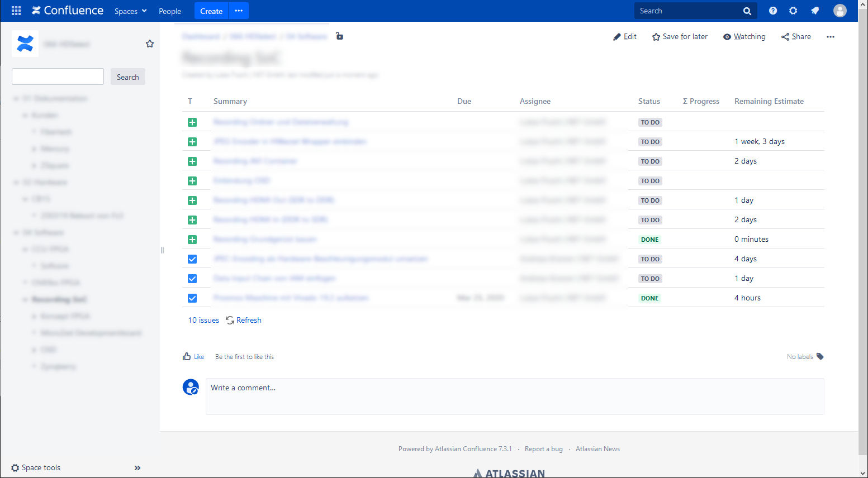Click the Refresh link under the issues table

249,320
